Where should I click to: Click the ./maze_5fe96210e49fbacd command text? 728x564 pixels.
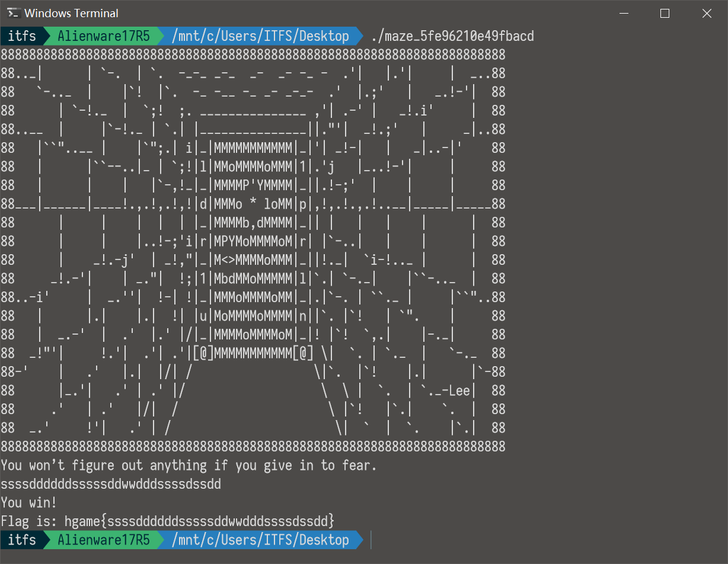[x=452, y=36]
